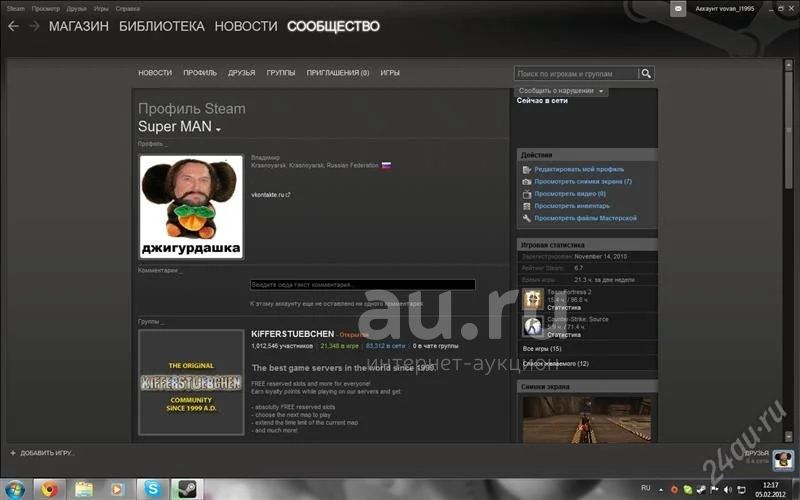The height and width of the screenshot is (500, 800).
Task: Click the comment text input field
Action: coord(363,285)
